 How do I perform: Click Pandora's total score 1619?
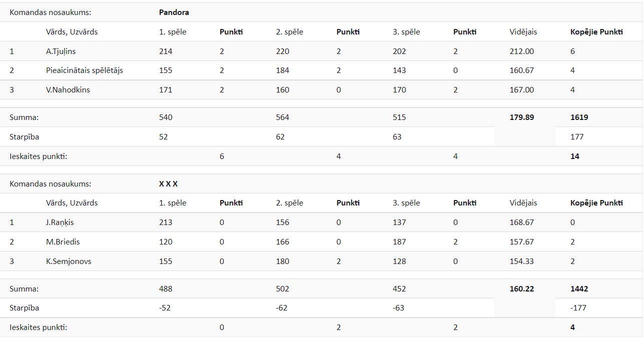point(579,117)
